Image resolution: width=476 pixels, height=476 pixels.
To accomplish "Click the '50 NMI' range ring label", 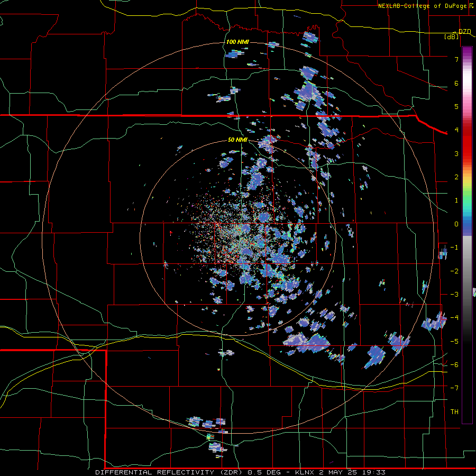I will coord(237,140).
